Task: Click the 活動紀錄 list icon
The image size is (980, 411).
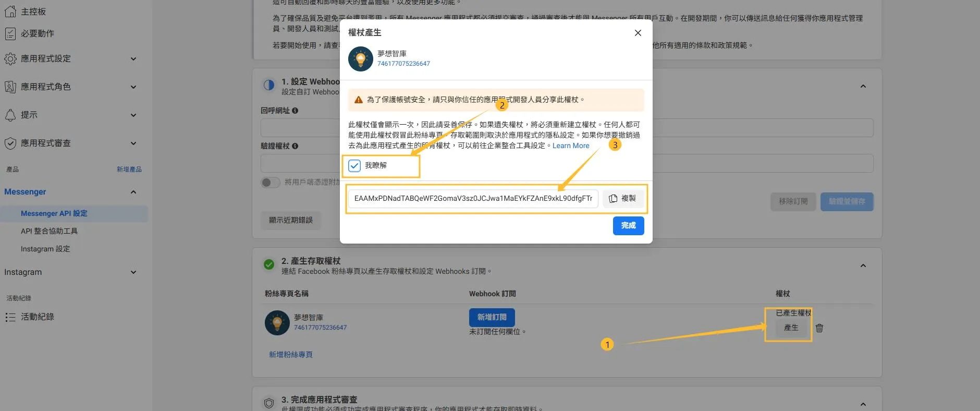Action: click(x=10, y=317)
